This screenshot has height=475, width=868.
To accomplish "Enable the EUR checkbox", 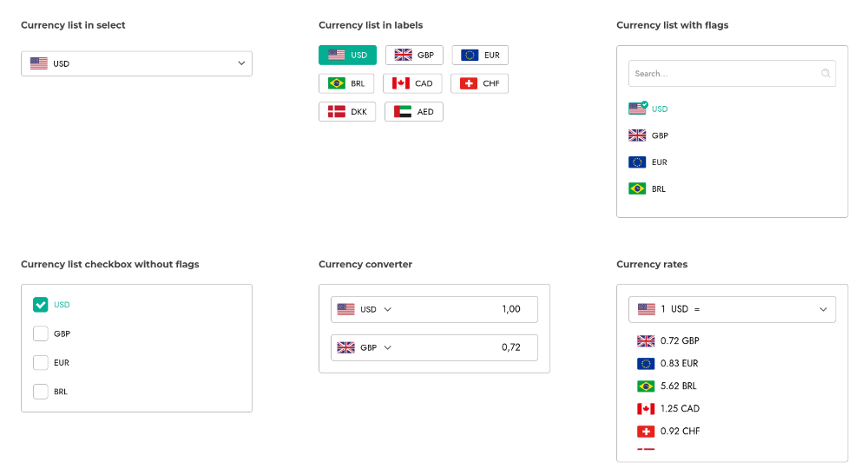I will pyautogui.click(x=40, y=363).
